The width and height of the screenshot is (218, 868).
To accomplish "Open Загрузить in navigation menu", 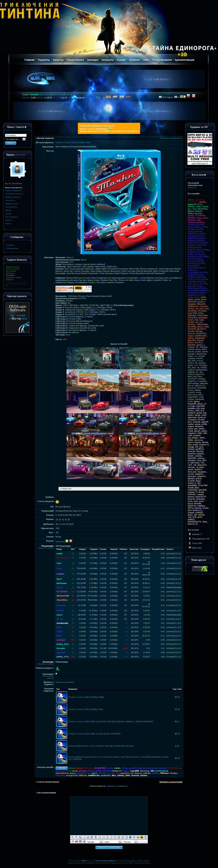I will [x=107, y=60].
